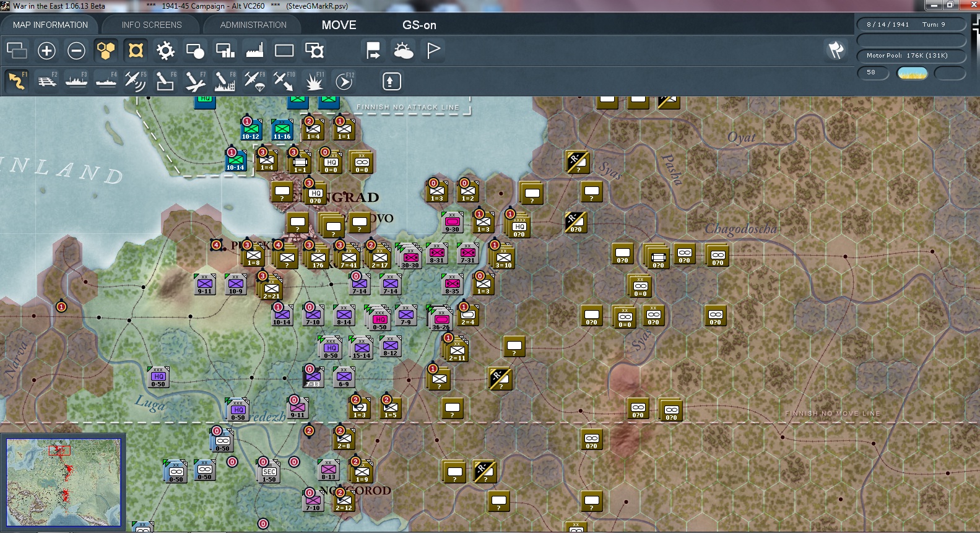Select the Soviet 3=10 unit stack
The image size is (980, 533).
(x=503, y=257)
